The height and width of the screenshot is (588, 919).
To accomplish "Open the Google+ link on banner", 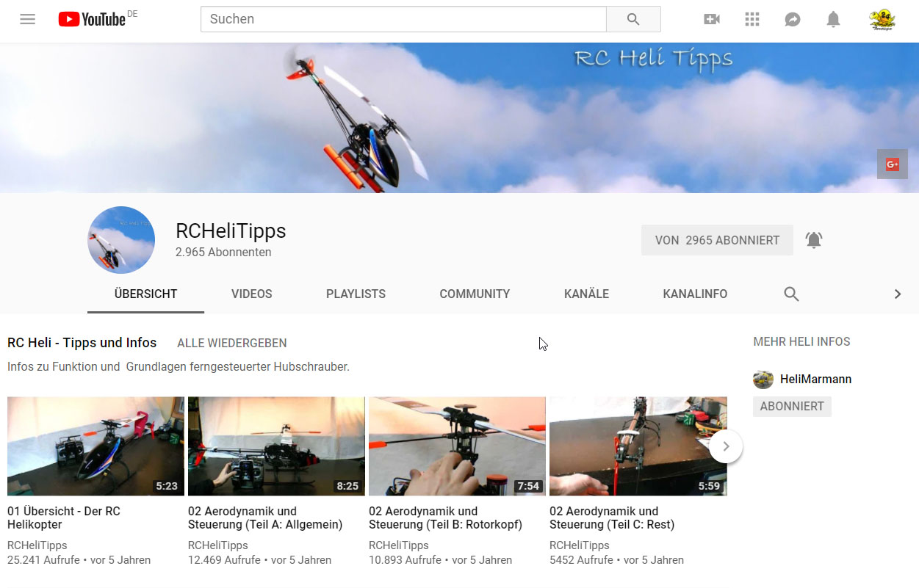I will click(892, 164).
